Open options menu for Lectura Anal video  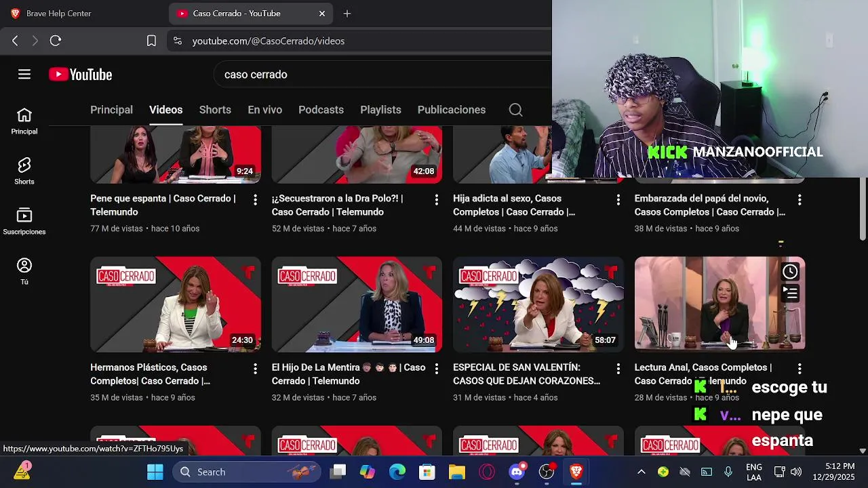point(800,369)
